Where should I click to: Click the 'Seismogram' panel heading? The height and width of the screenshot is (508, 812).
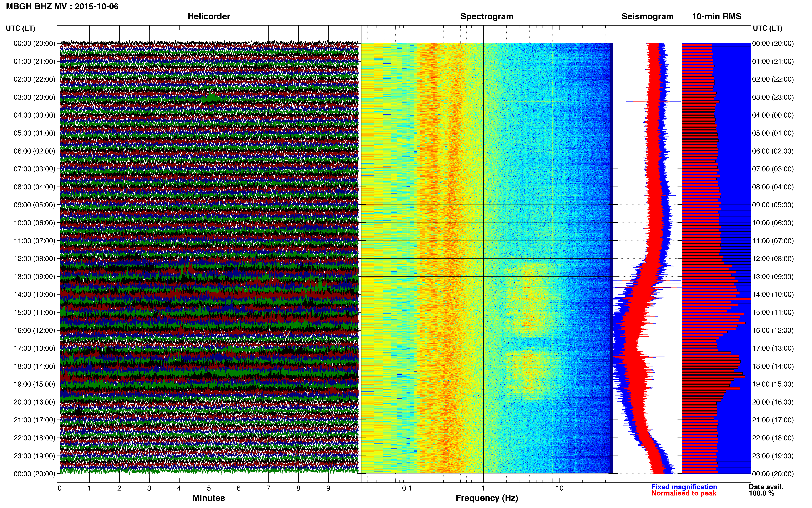[x=648, y=16]
